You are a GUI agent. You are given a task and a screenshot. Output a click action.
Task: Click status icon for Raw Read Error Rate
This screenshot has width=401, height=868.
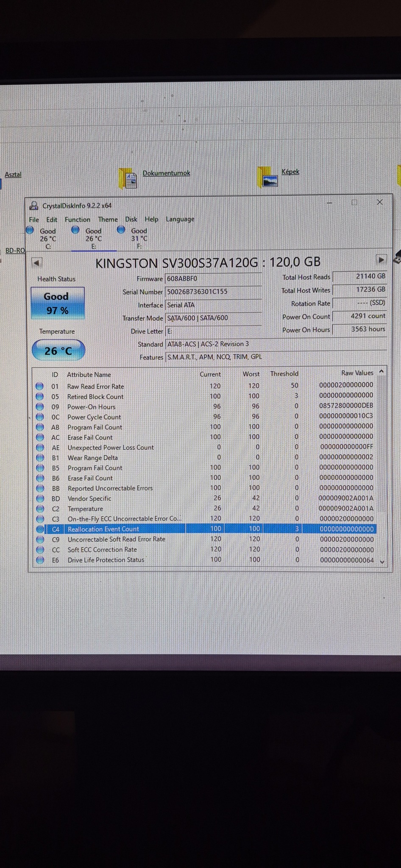40,386
